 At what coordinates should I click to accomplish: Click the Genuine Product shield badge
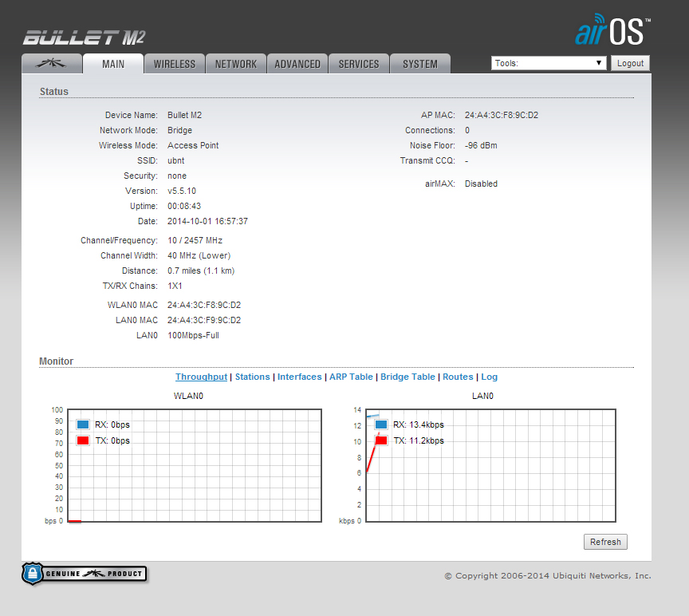(84, 574)
